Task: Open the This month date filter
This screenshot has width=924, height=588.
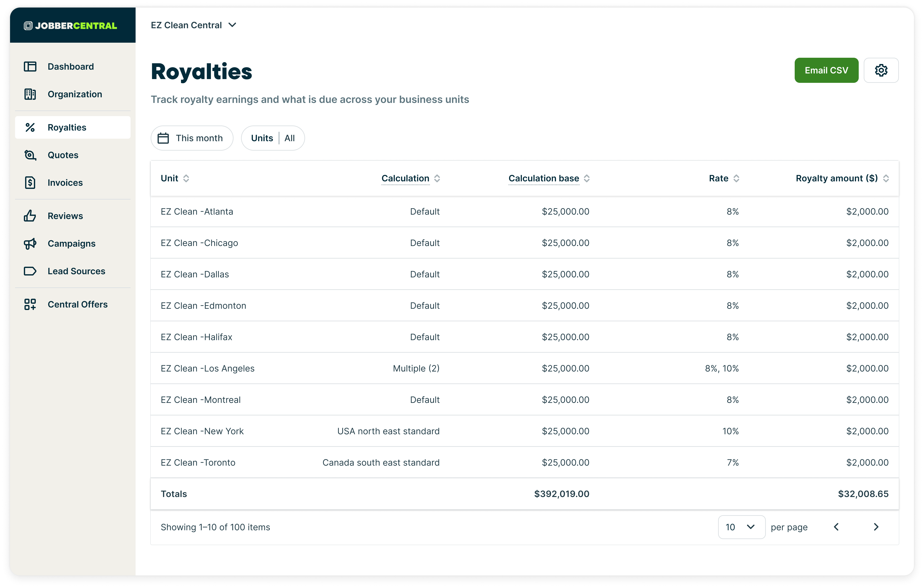Action: 192,138
